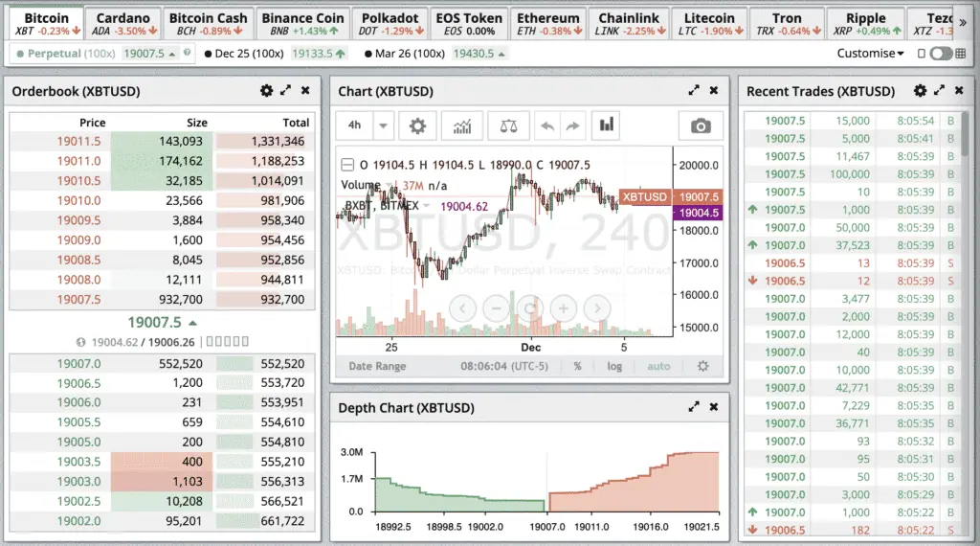This screenshot has width=980, height=546.
Task: Click the Recent Trades scrollbar
Action: pos(966,134)
